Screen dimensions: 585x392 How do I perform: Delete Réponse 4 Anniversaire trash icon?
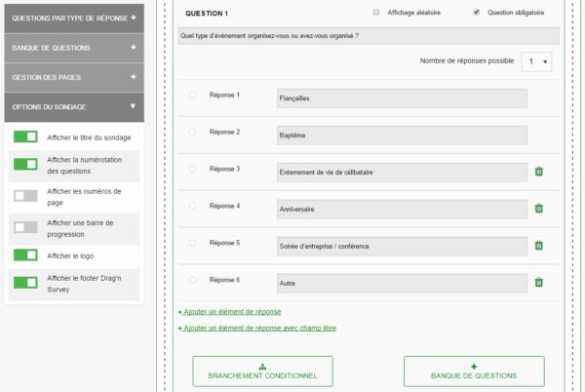[x=539, y=208]
